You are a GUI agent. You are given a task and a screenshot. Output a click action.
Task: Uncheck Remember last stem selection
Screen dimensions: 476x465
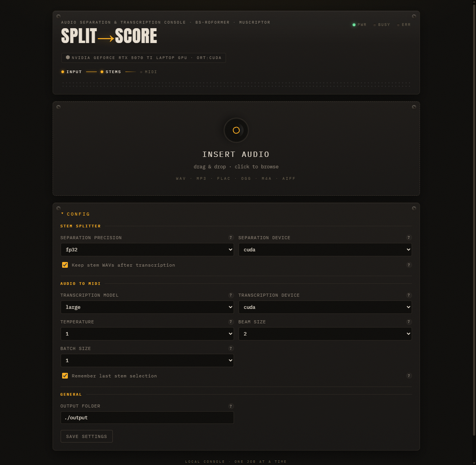65,376
